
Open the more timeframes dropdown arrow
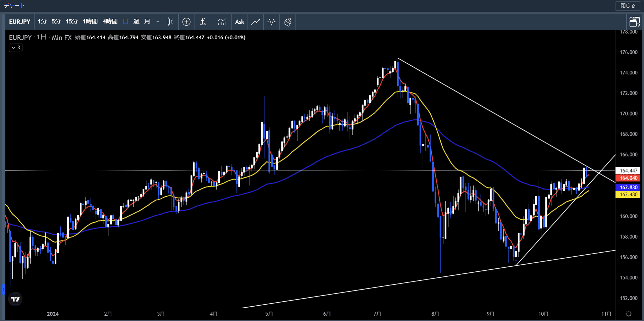(x=158, y=22)
